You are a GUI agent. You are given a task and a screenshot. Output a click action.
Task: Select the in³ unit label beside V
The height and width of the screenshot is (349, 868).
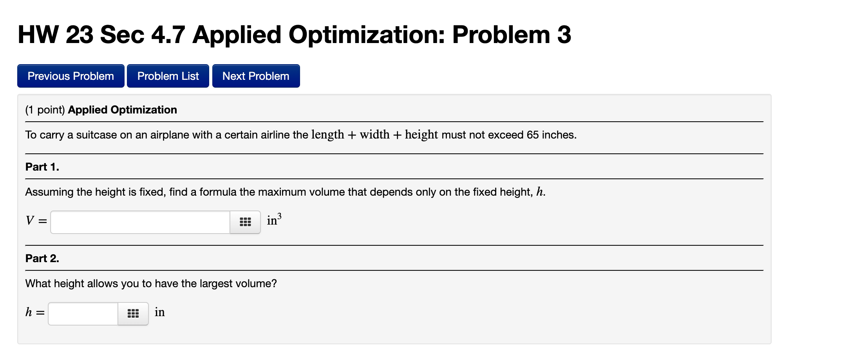[x=273, y=220]
